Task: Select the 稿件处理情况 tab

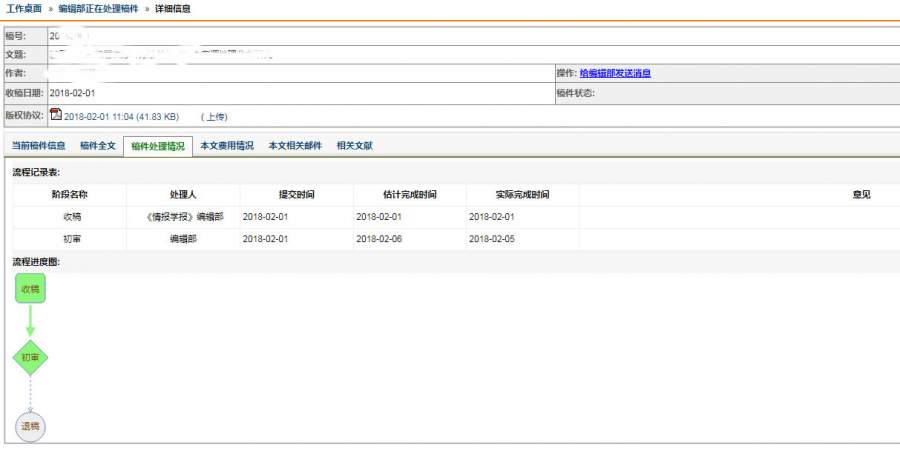Action: 158,146
